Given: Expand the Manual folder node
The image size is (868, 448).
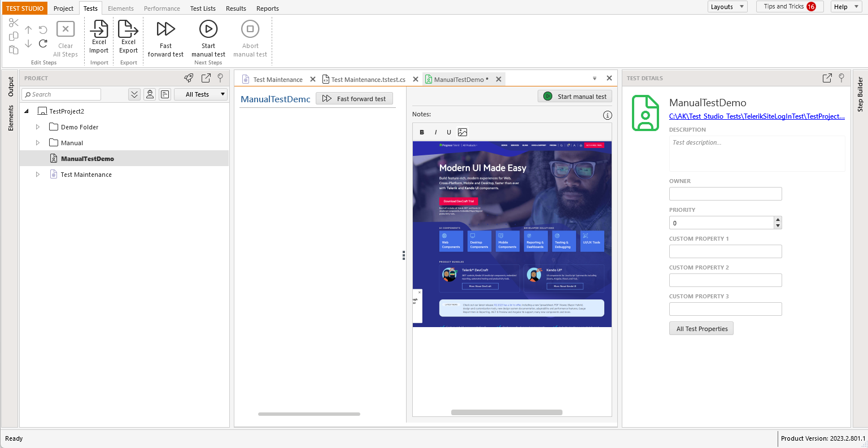Looking at the screenshot, I should tap(38, 143).
